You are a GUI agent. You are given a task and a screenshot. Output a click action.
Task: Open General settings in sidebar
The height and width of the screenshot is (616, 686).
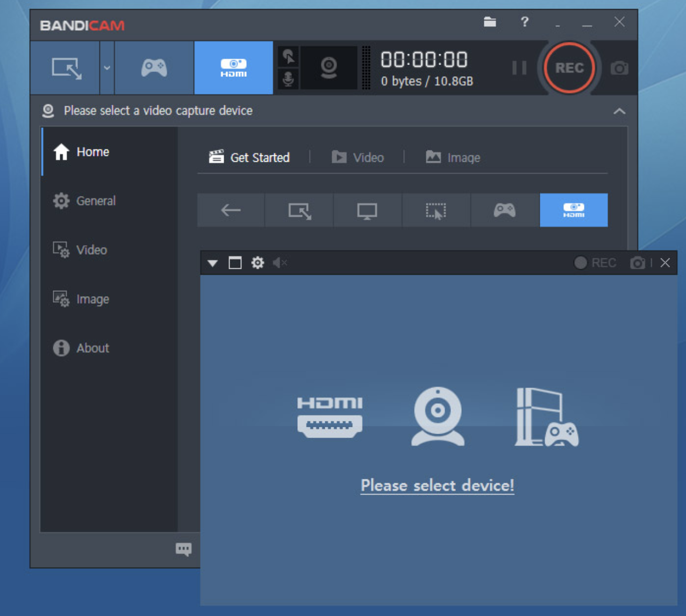coord(110,201)
